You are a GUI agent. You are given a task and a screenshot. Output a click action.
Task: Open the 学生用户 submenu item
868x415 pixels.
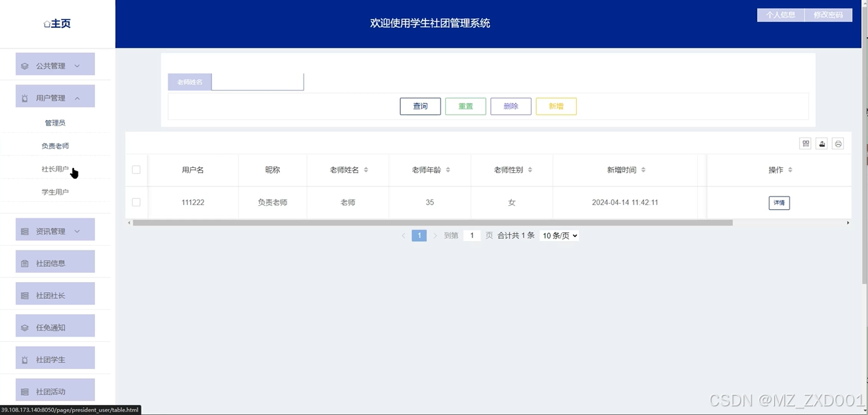pyautogui.click(x=55, y=192)
